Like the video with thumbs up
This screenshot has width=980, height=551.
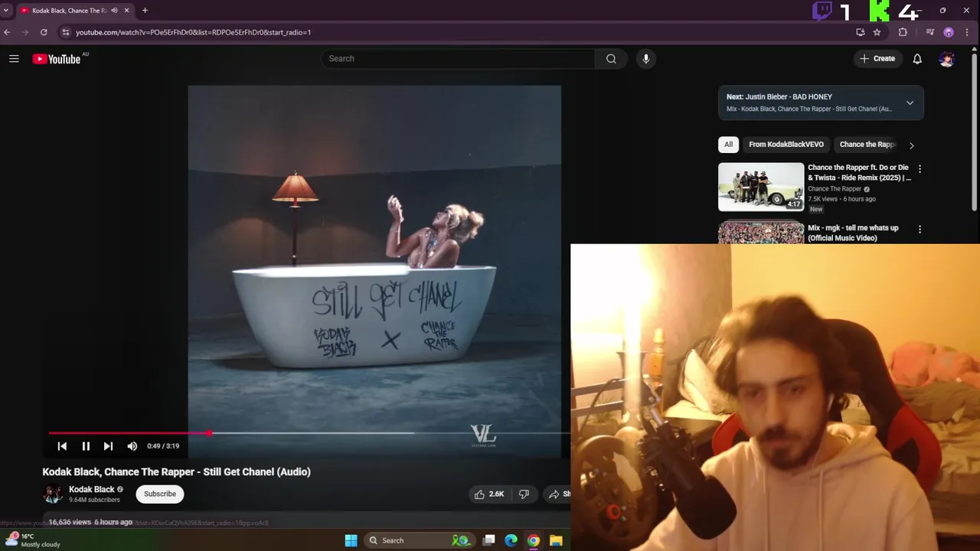pyautogui.click(x=488, y=494)
